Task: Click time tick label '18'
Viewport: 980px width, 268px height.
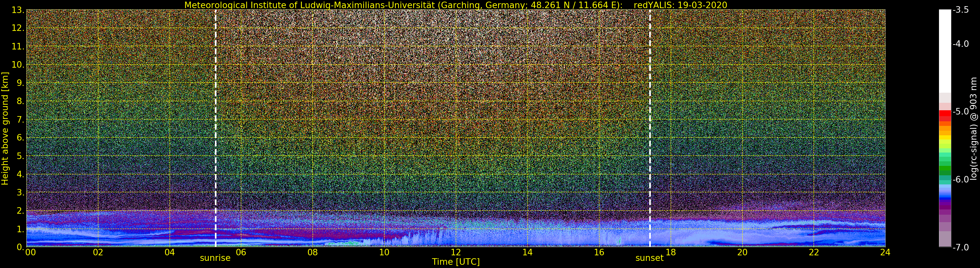Action: click(670, 252)
